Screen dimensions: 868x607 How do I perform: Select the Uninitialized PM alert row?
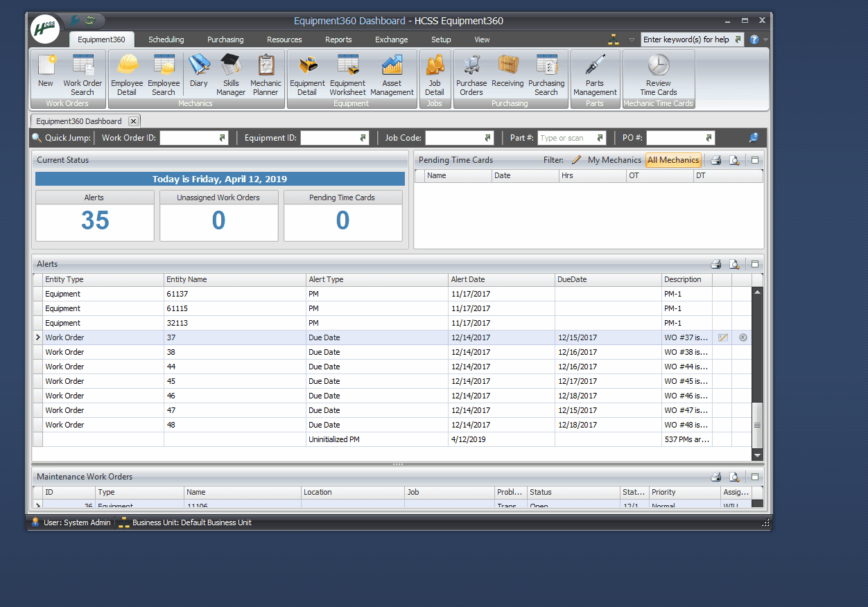(392, 439)
